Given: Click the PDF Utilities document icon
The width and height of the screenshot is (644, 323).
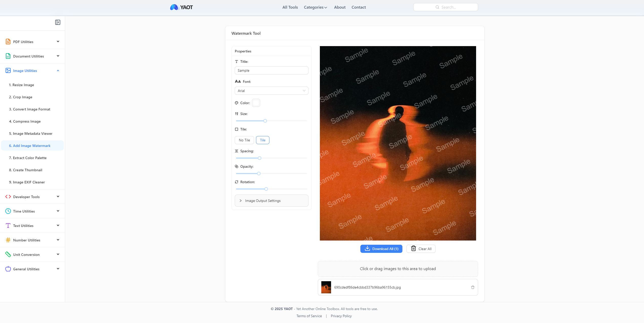Looking at the screenshot, I should click(8, 42).
